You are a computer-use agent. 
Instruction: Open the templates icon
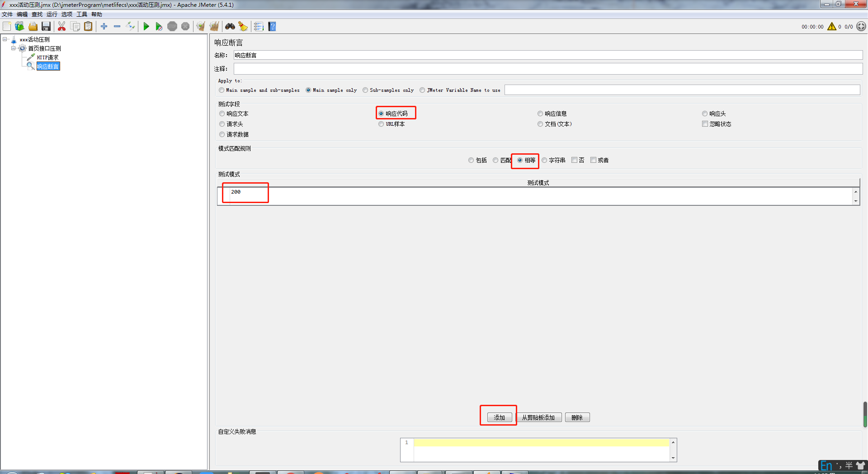tap(19, 26)
